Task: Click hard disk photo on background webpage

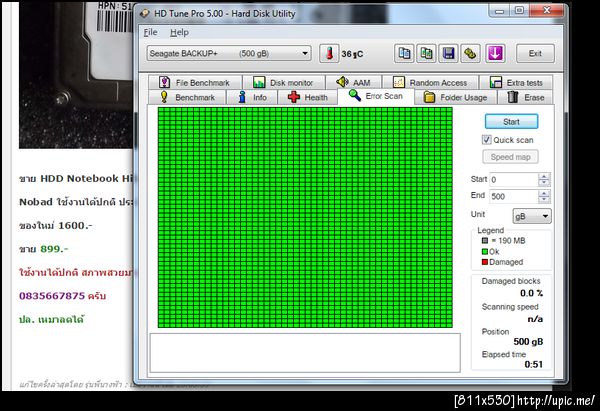Action: (76, 75)
